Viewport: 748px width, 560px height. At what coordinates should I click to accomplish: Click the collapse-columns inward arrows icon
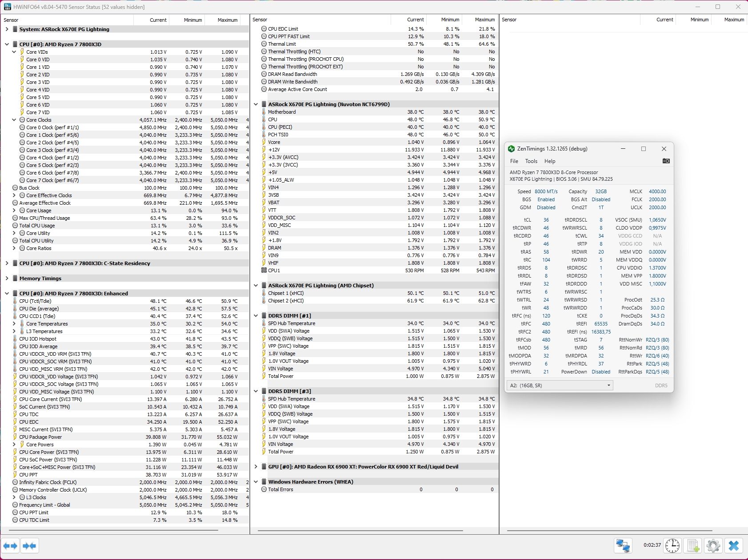pos(29,546)
